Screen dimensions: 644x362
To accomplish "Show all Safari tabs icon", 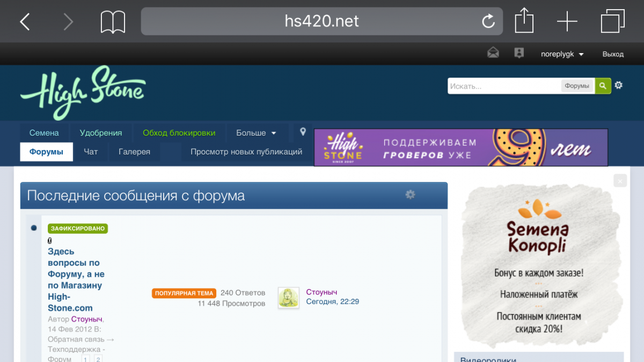I will coord(612,21).
